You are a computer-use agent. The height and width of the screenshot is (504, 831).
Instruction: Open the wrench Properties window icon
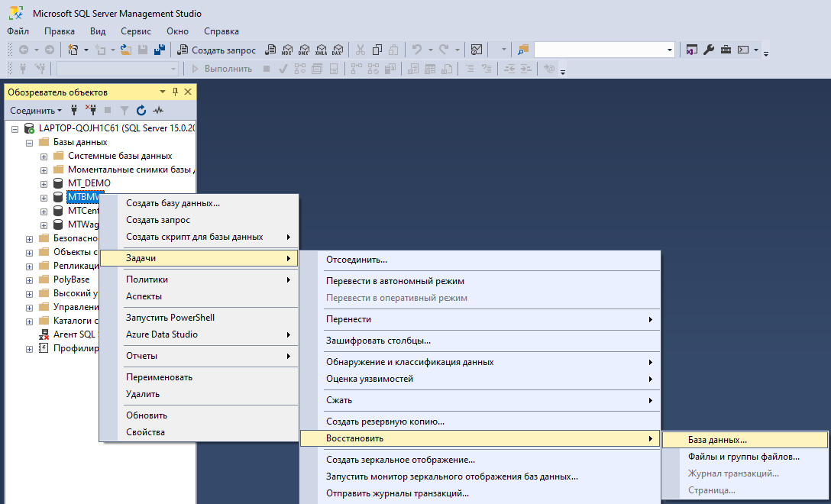[x=708, y=50]
